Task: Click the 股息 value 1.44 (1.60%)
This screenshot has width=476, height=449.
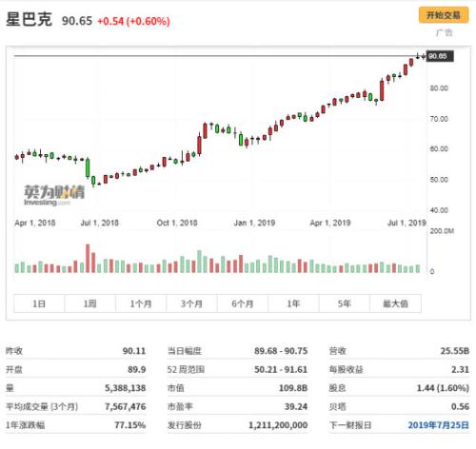Action: tap(443, 388)
